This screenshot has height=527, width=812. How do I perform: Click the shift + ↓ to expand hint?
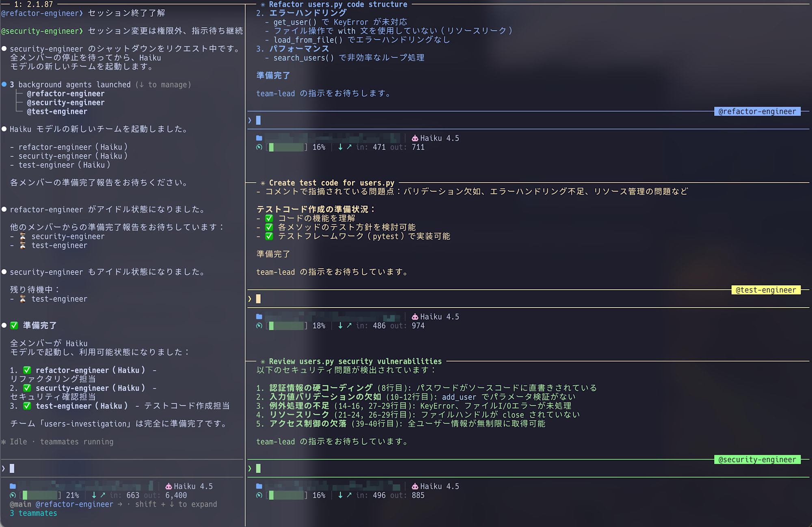coord(176,504)
